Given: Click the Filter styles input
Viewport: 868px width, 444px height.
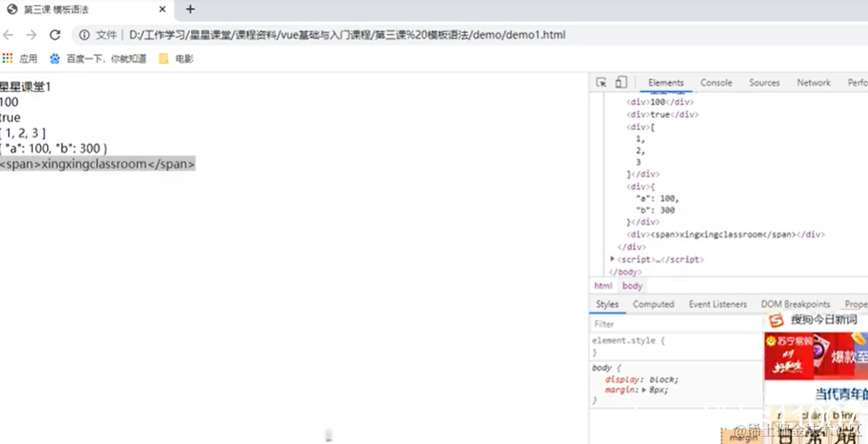Looking at the screenshot, I should tap(675, 323).
